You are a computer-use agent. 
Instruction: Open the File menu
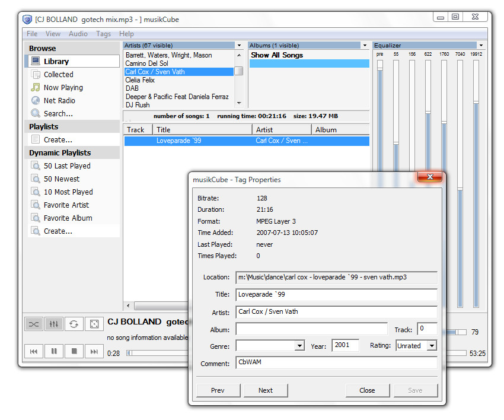click(32, 34)
